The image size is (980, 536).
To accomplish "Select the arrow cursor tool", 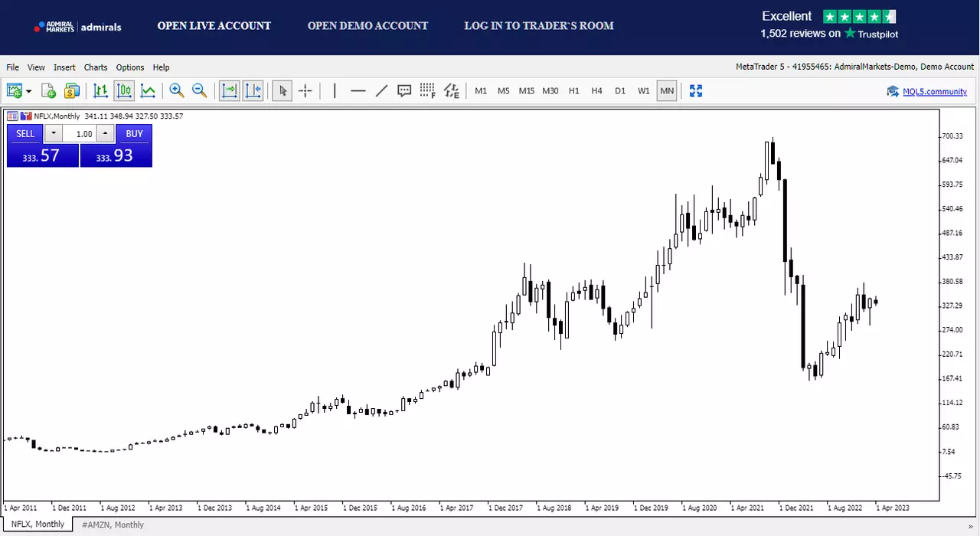I will click(x=283, y=91).
